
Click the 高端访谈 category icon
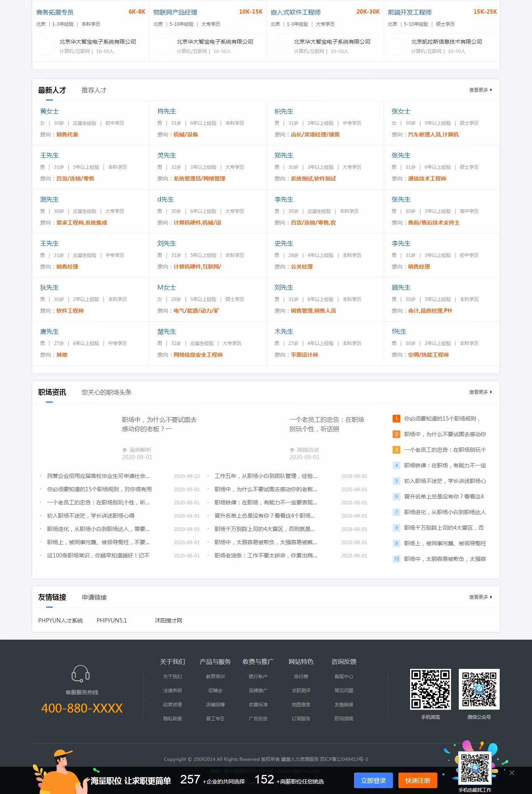click(x=292, y=450)
